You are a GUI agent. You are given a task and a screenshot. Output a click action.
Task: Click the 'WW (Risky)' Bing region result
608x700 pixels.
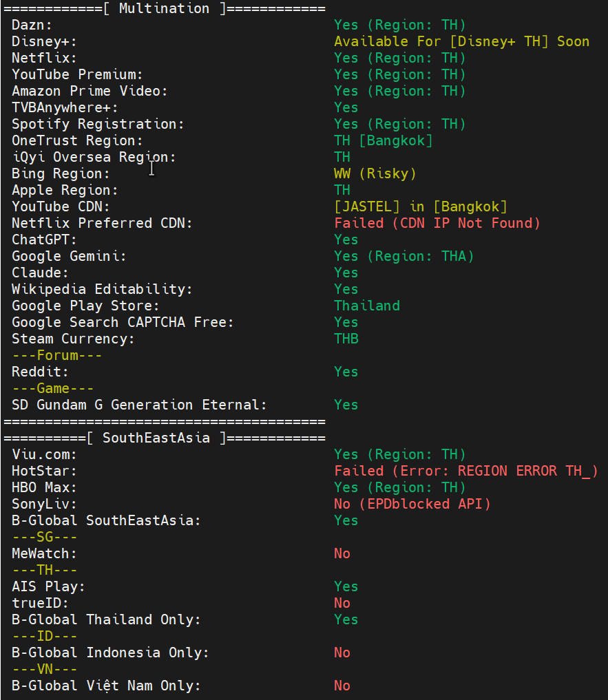pos(375,173)
